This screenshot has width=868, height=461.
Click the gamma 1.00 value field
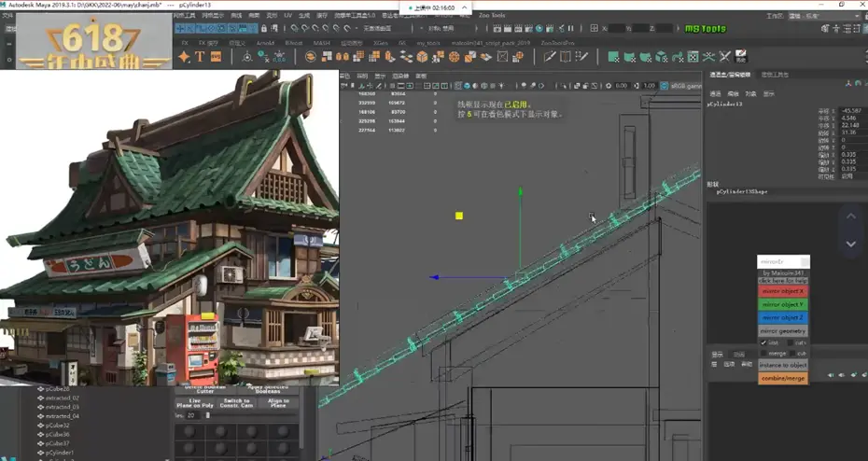pos(650,86)
